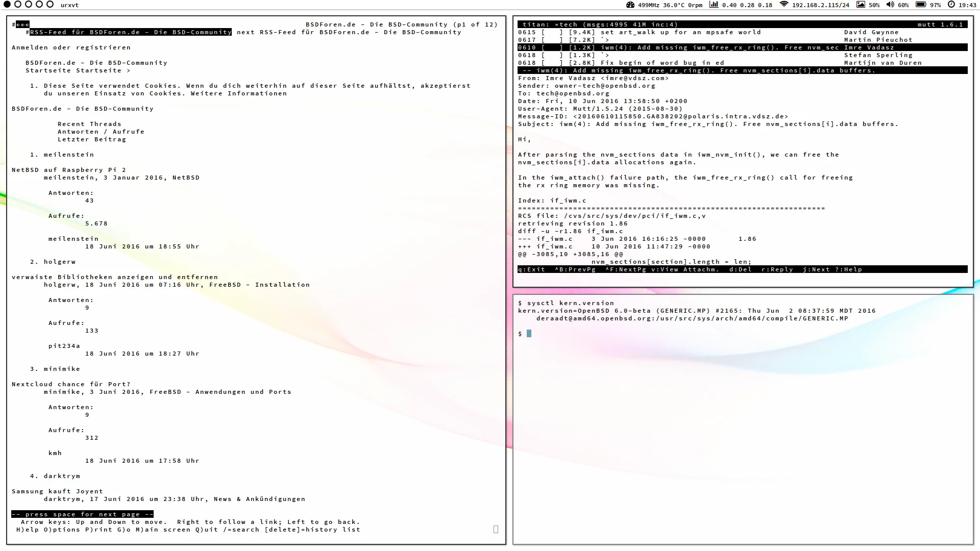Image resolution: width=980 pixels, height=551 pixels.
Task: Click '3. minimike' list entry
Action: [55, 369]
